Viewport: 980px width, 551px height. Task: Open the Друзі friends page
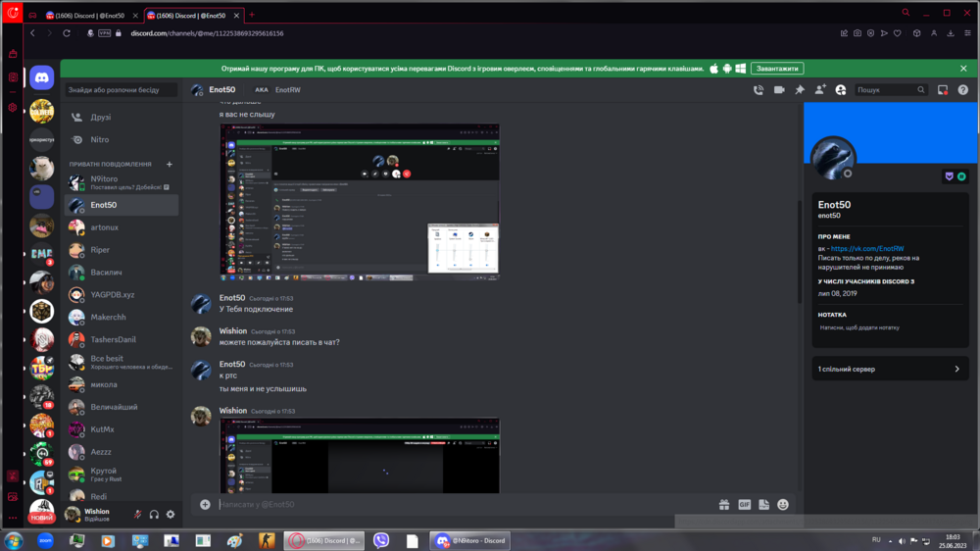pyautogui.click(x=122, y=117)
